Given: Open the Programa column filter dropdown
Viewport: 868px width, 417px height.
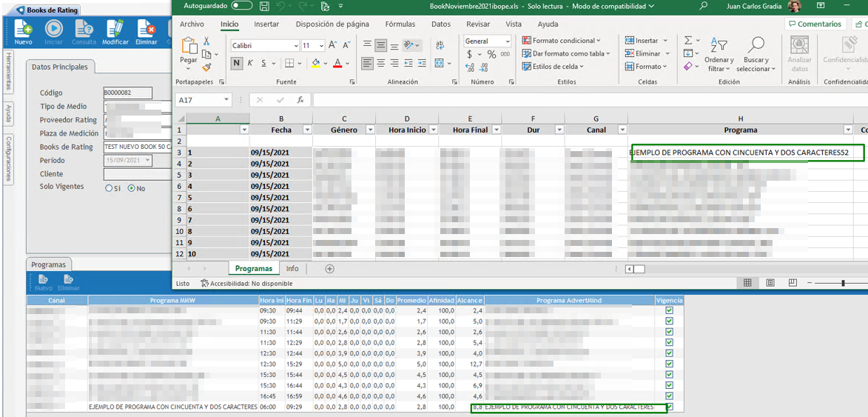Looking at the screenshot, I should coord(847,130).
